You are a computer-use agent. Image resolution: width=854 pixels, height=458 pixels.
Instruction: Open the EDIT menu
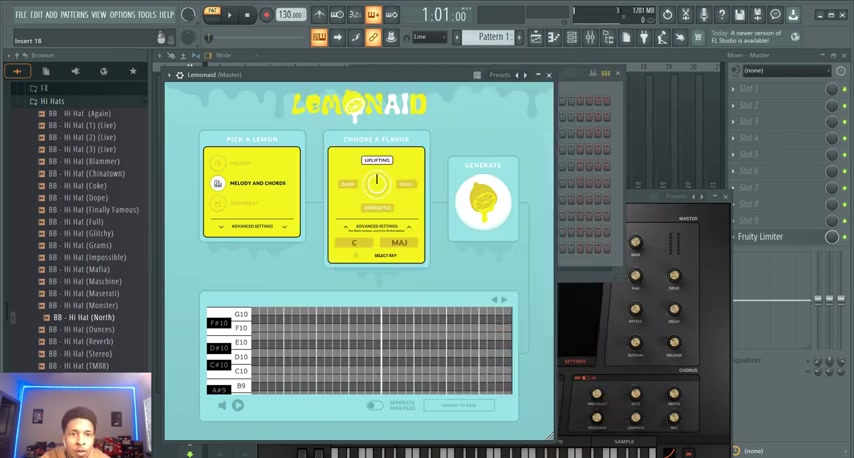36,15
